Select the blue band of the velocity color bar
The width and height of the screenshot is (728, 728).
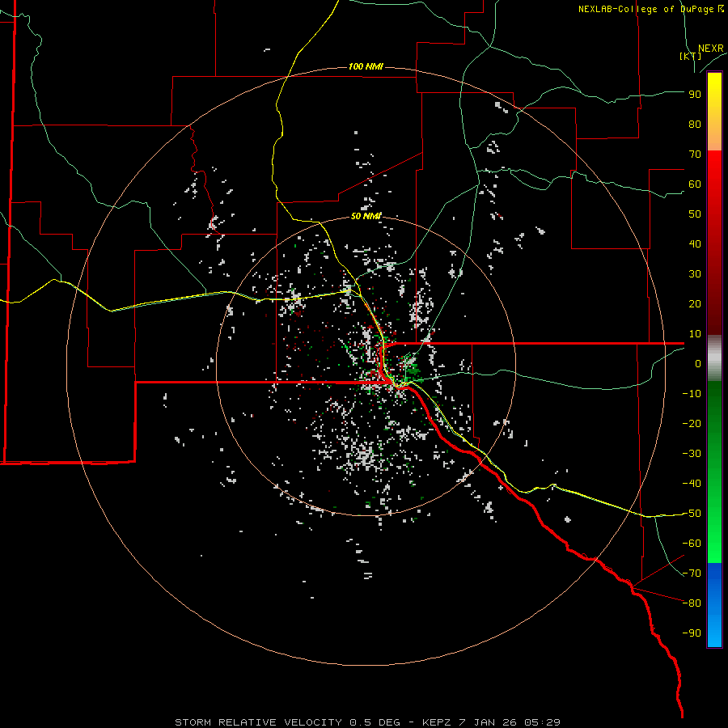point(714,605)
